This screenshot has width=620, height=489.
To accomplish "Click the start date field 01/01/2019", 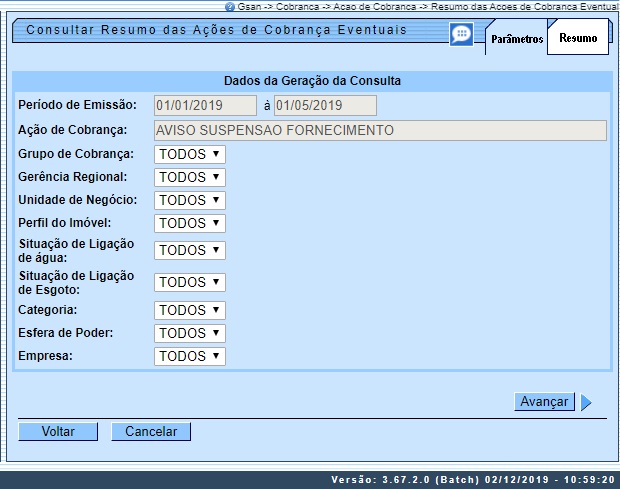I will [x=206, y=105].
